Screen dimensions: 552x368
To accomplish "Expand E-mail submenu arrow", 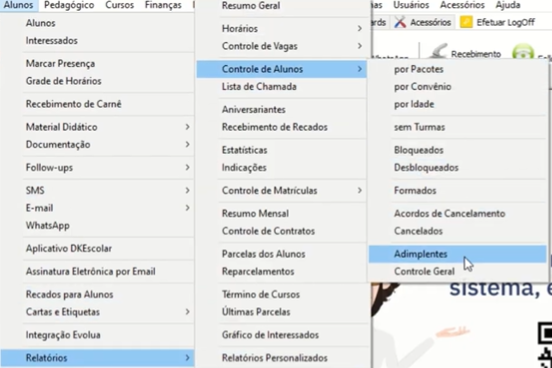I will (188, 208).
